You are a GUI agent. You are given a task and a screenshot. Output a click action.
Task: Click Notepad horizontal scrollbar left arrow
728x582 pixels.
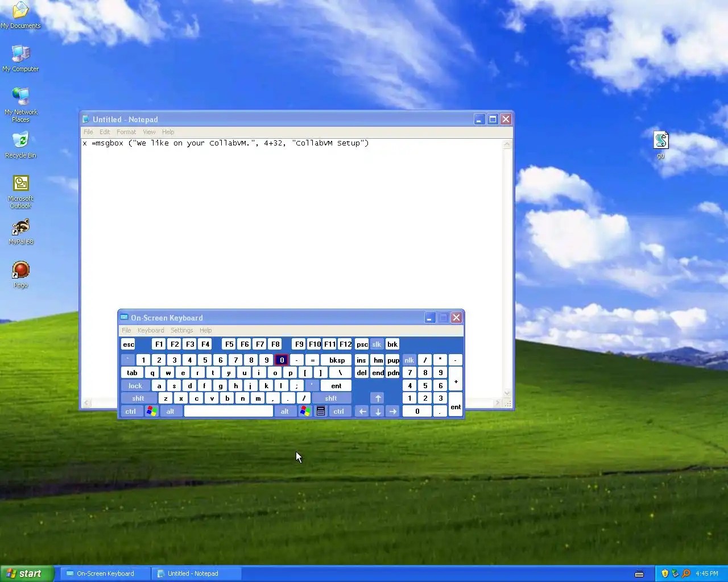[87, 403]
